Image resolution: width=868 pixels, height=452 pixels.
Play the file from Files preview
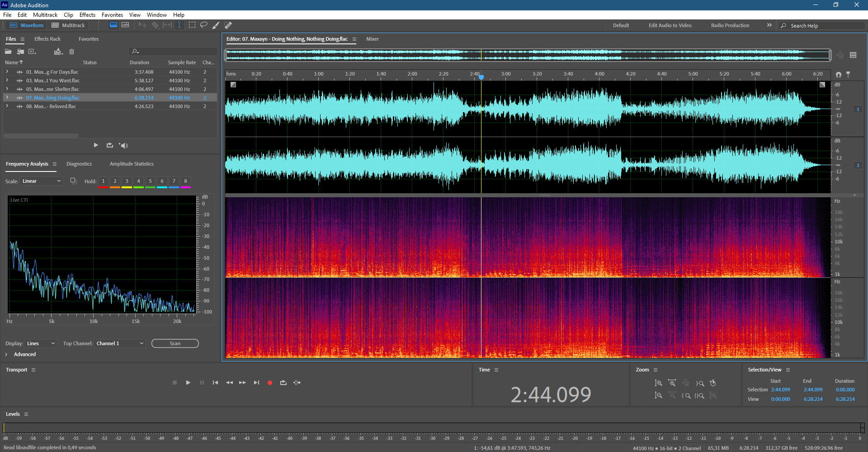(x=96, y=145)
